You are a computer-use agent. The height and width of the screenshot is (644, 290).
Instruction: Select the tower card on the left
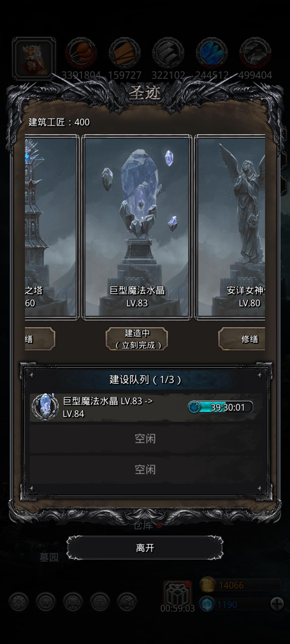tap(52, 227)
